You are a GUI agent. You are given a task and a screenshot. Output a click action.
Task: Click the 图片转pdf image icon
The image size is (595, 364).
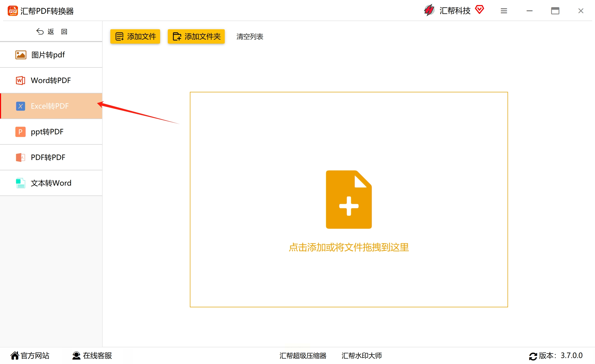coord(21,55)
